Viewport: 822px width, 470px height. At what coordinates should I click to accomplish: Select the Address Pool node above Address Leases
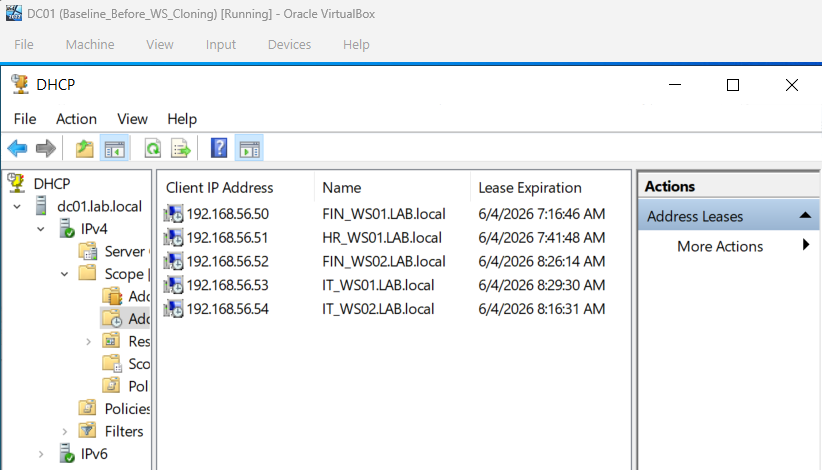coord(139,297)
